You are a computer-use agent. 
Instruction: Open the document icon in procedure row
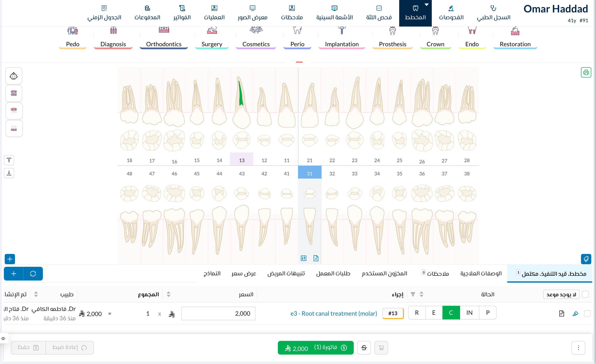click(x=561, y=313)
